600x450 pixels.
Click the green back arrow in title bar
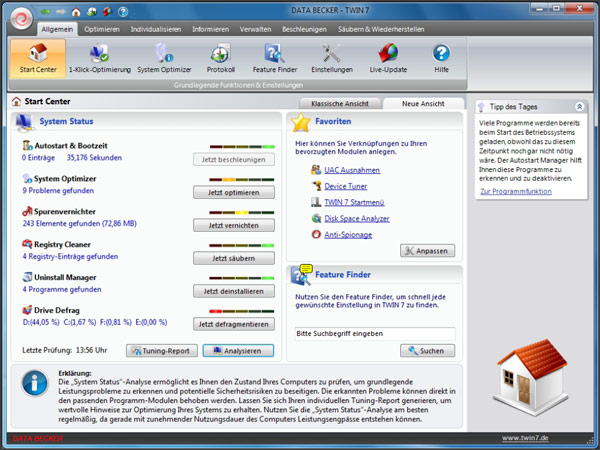[46, 12]
